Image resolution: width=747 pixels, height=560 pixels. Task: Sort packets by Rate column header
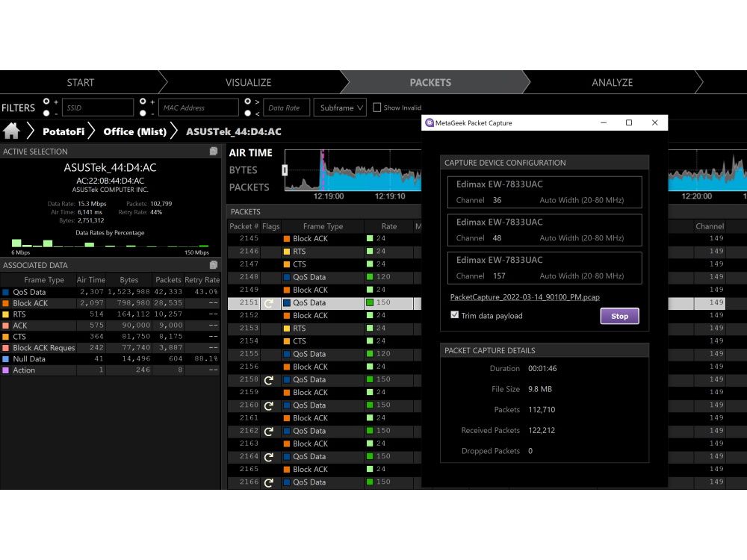coord(388,226)
